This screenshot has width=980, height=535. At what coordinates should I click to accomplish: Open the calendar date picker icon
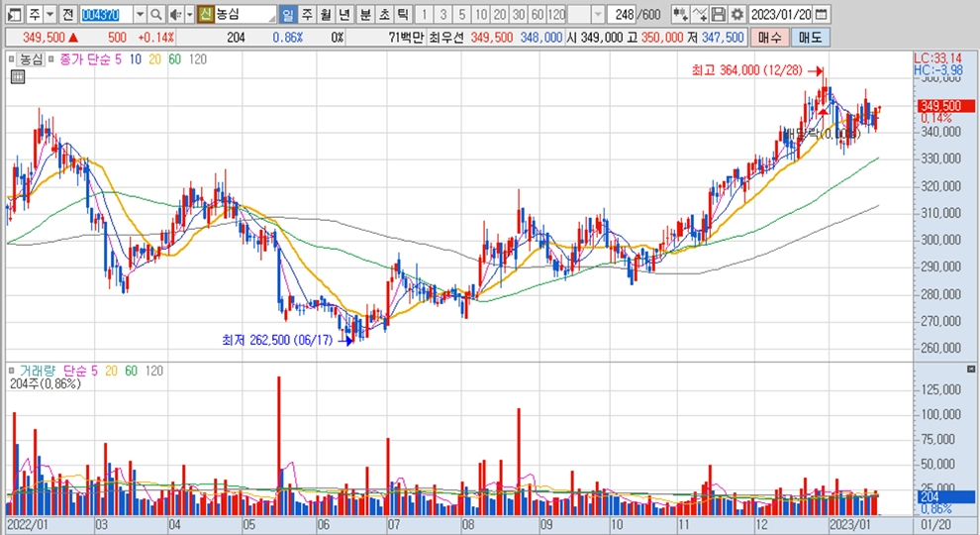822,15
